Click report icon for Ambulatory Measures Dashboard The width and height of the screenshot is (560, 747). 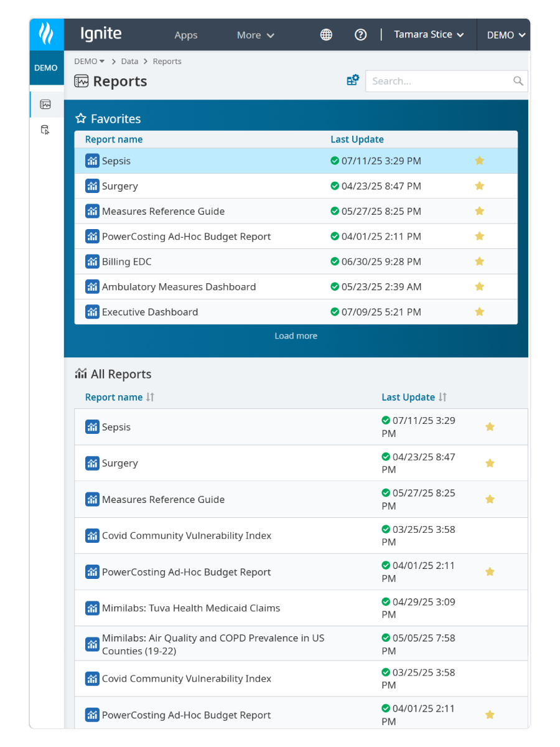click(92, 287)
